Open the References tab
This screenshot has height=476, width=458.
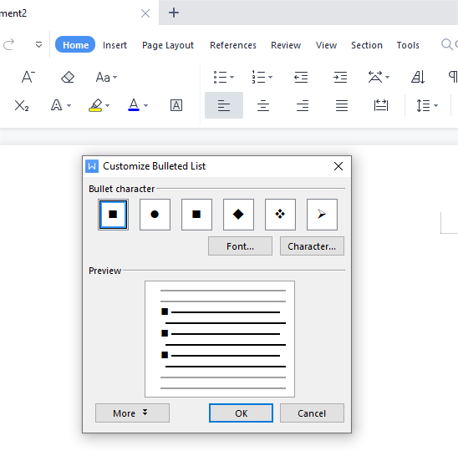pos(233,45)
